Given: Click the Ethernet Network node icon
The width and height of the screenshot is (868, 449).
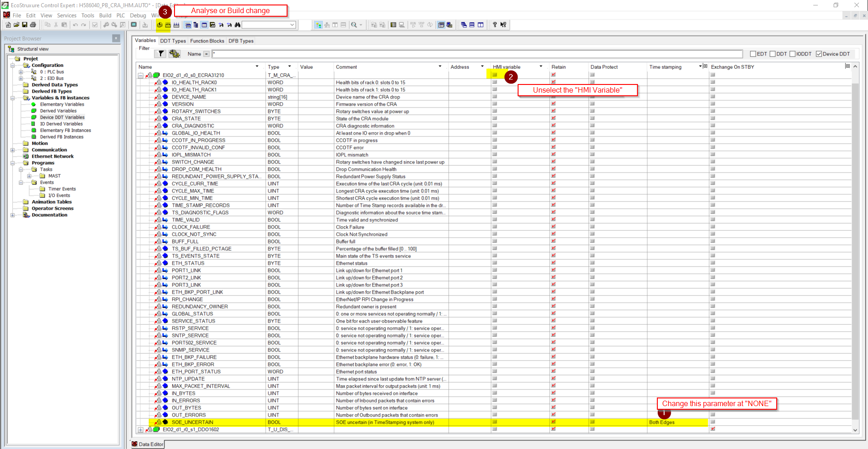Looking at the screenshot, I should click(x=26, y=156).
